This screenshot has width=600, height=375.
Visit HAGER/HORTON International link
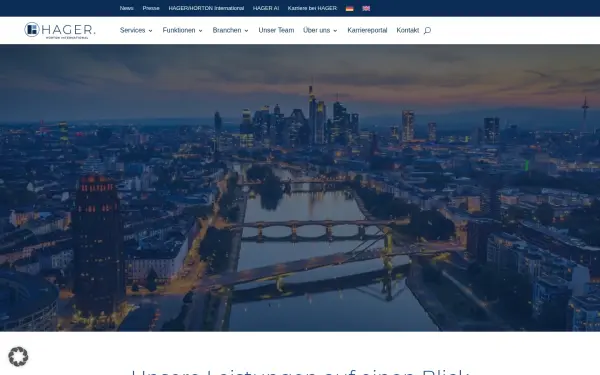click(206, 8)
